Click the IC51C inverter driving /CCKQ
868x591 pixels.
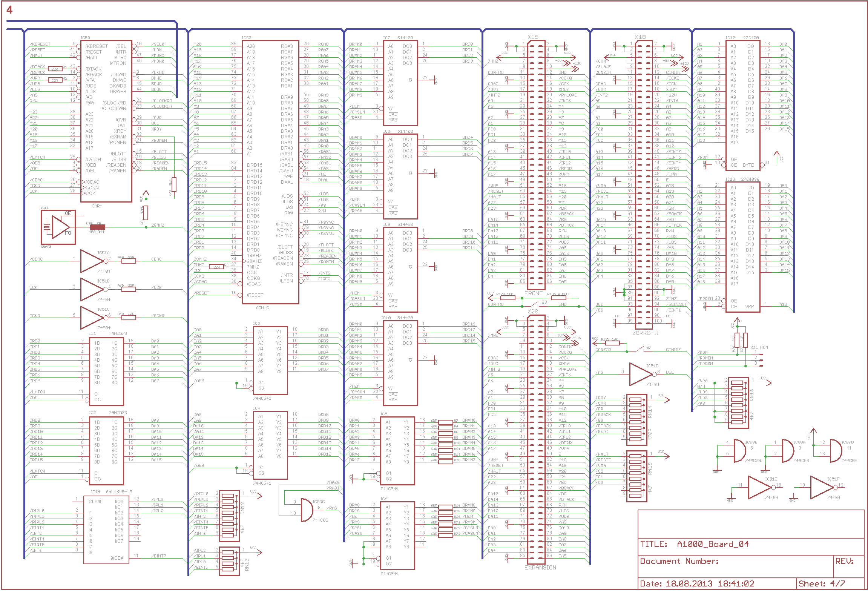pos(93,318)
